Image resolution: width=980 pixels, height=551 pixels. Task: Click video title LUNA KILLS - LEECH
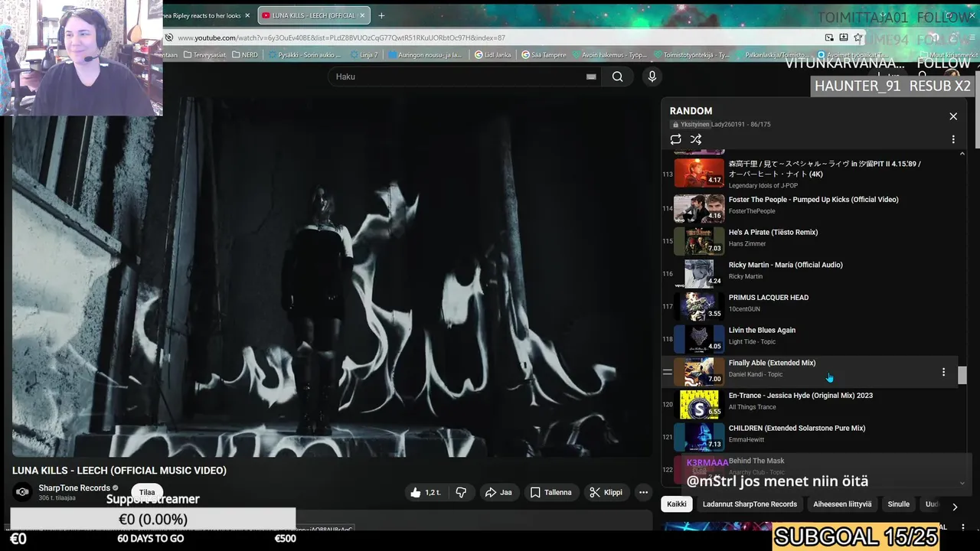coord(119,471)
